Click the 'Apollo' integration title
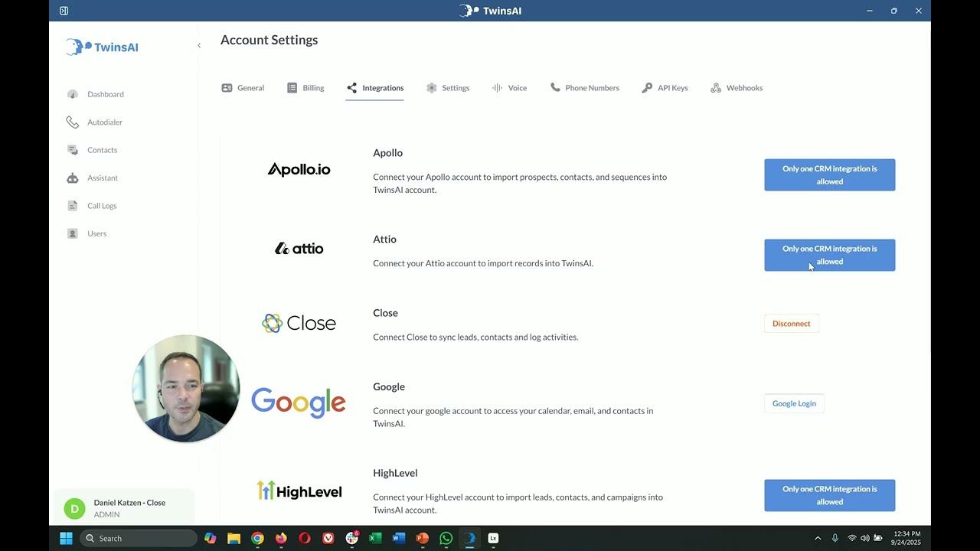Viewport: 980px width, 551px height. [387, 153]
